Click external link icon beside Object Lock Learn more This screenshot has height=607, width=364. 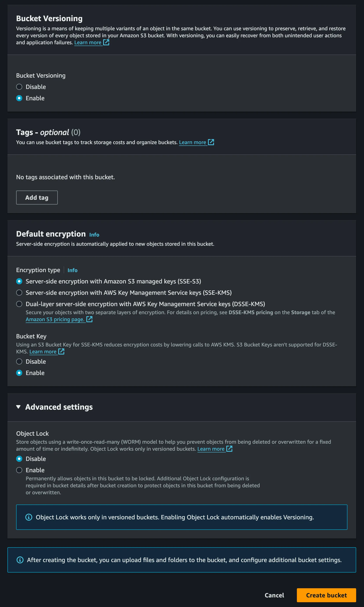coord(229,448)
